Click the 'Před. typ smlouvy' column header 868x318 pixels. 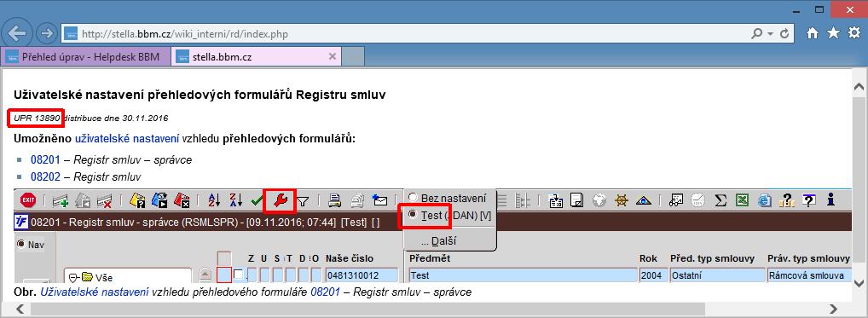pyautogui.click(x=713, y=258)
